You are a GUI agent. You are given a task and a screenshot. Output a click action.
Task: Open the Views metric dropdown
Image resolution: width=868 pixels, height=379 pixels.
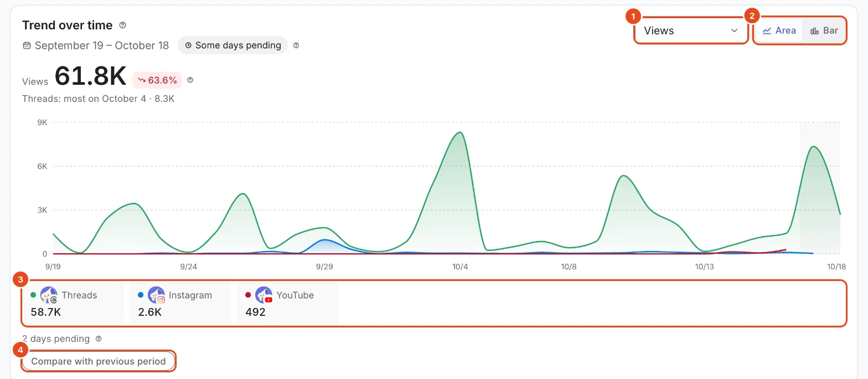tap(691, 30)
